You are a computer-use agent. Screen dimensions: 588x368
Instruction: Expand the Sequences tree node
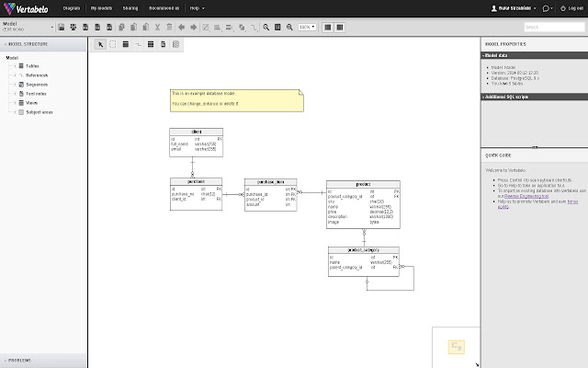(14, 84)
